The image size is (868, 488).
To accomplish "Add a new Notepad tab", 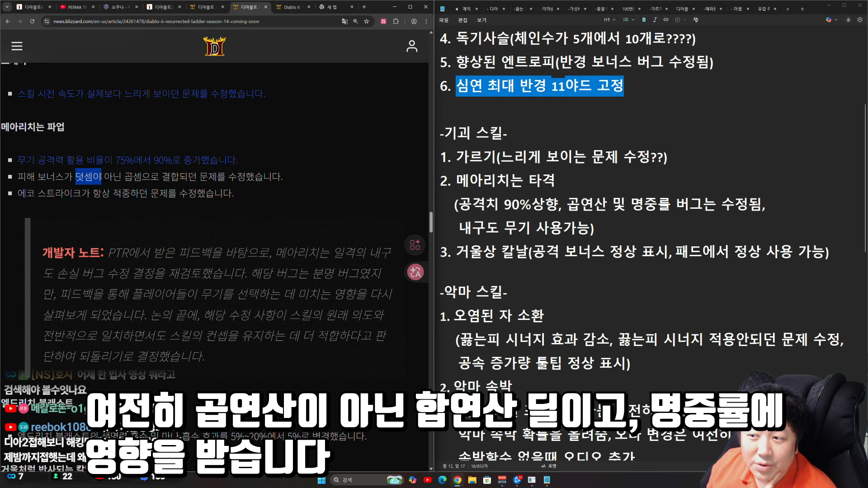I will (802, 9).
